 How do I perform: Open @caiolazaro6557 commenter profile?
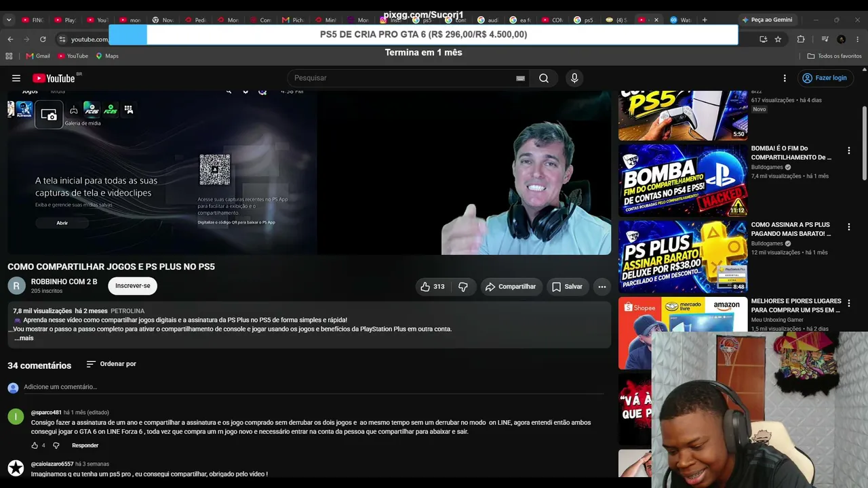[52, 464]
